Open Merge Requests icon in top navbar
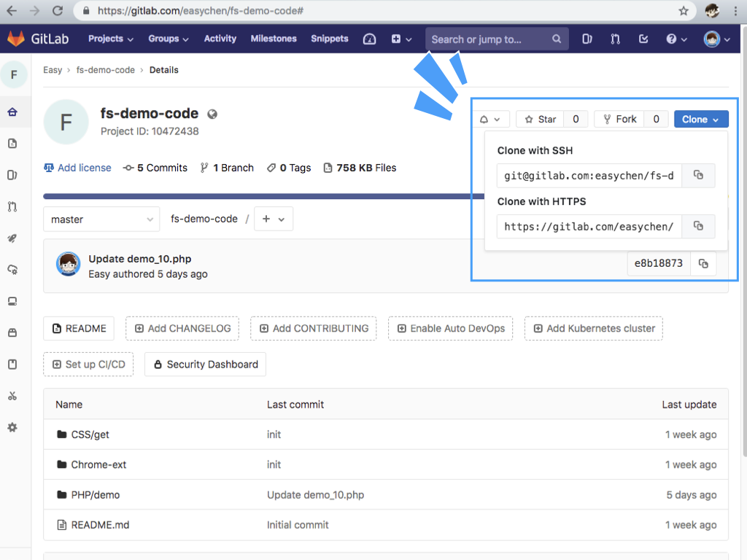Viewport: 747px width, 560px height. [615, 39]
